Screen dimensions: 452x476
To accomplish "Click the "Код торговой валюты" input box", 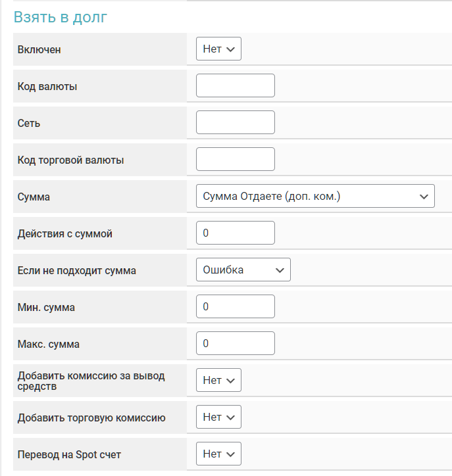I will pyautogui.click(x=235, y=159).
